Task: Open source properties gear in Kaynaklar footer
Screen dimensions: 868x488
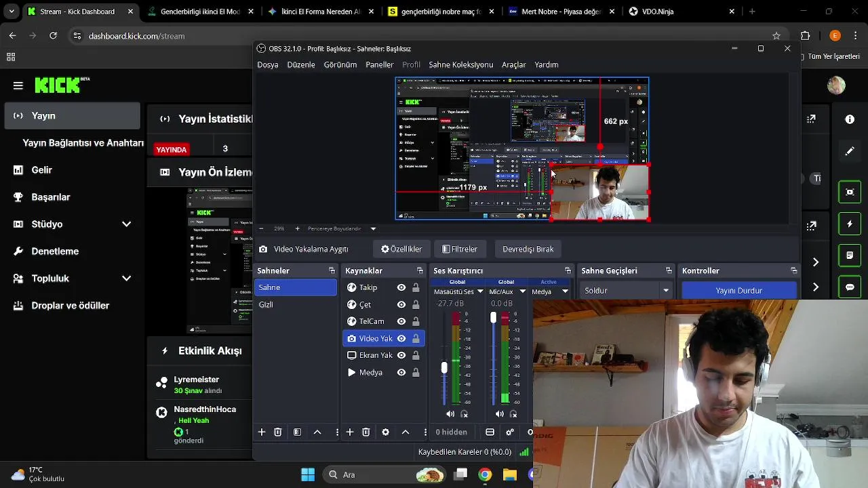Action: 386,432
